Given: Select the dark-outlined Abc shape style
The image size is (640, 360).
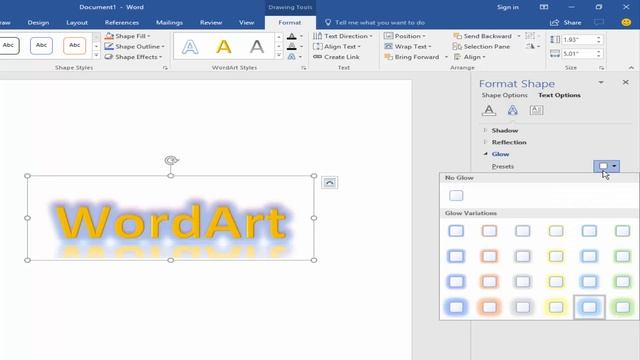Looking at the screenshot, I should 9,46.
